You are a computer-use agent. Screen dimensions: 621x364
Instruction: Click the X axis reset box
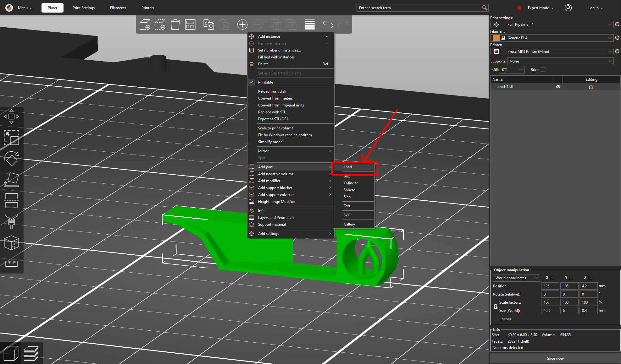552,278
